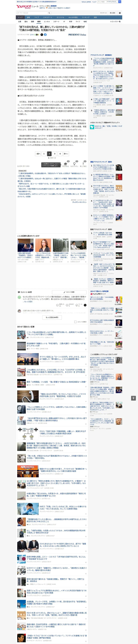Open 'ヘルプ' link in top bar

click(94, 2)
